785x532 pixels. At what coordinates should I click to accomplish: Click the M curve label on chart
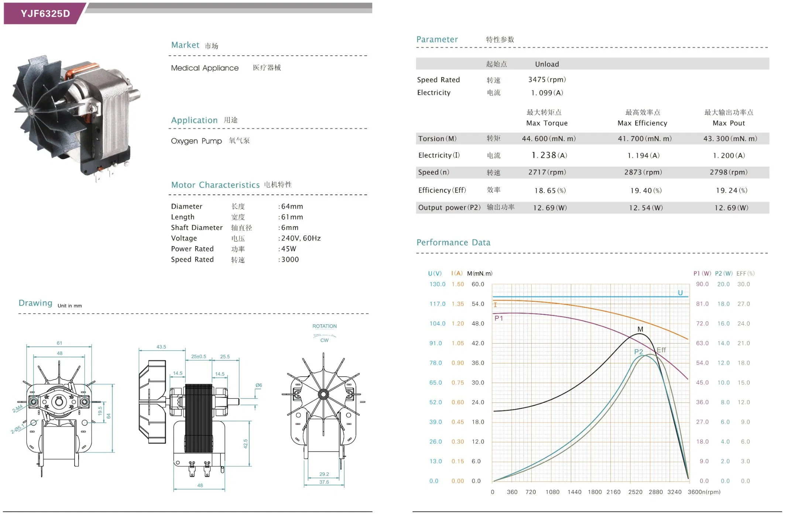[x=640, y=329]
